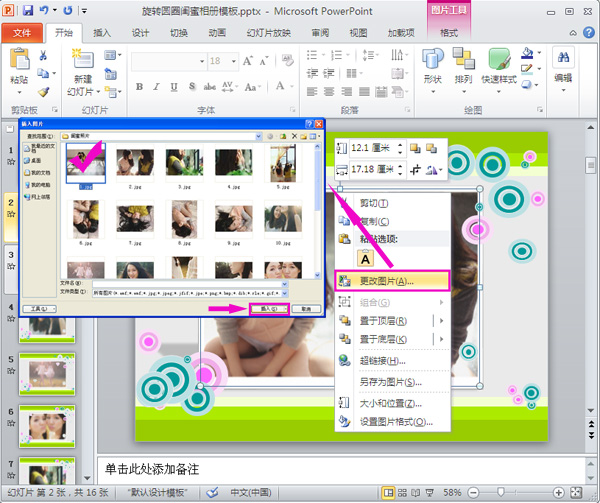Expand the Quick Styles dropdown

(499, 92)
